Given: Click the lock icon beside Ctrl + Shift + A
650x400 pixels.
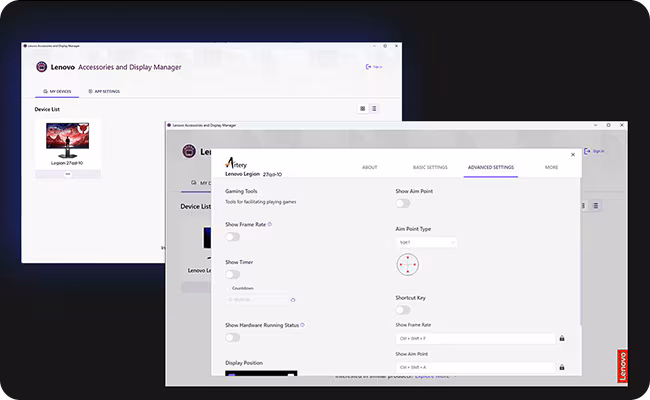Looking at the screenshot, I should point(562,367).
